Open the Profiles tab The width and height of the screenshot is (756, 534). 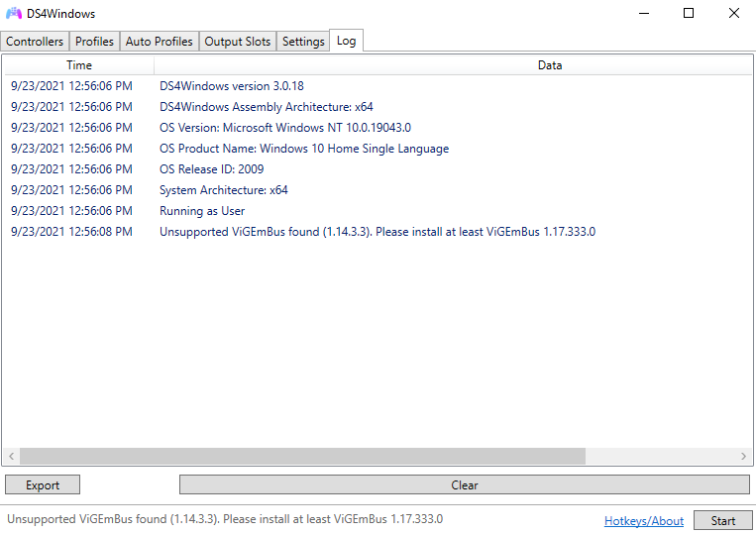coord(94,42)
